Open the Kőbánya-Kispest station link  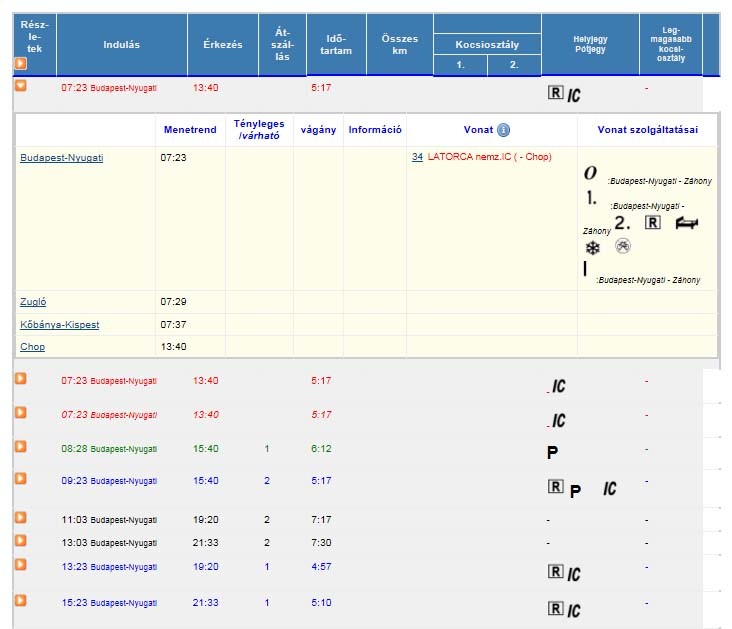click(x=59, y=325)
